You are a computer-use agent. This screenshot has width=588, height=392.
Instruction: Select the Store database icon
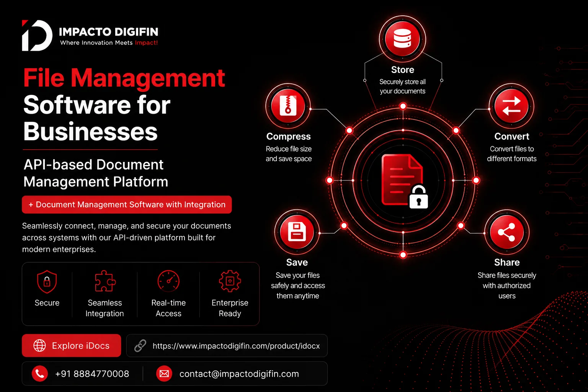[402, 38]
